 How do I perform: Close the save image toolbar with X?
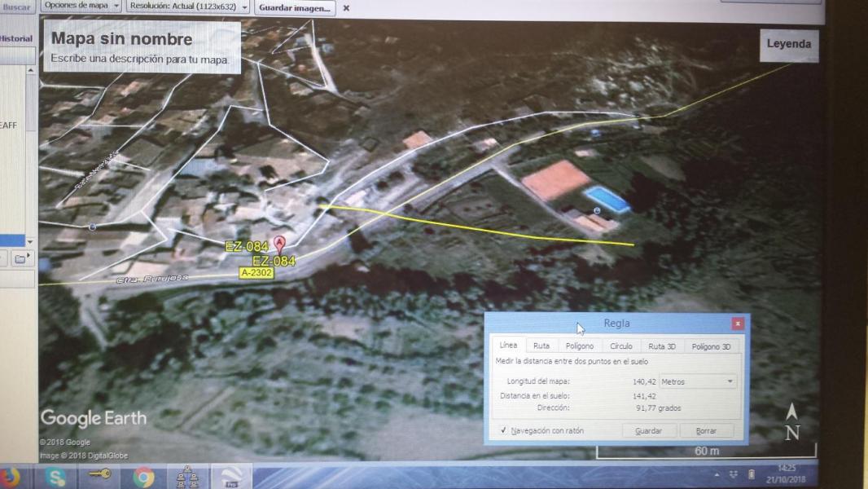(346, 8)
